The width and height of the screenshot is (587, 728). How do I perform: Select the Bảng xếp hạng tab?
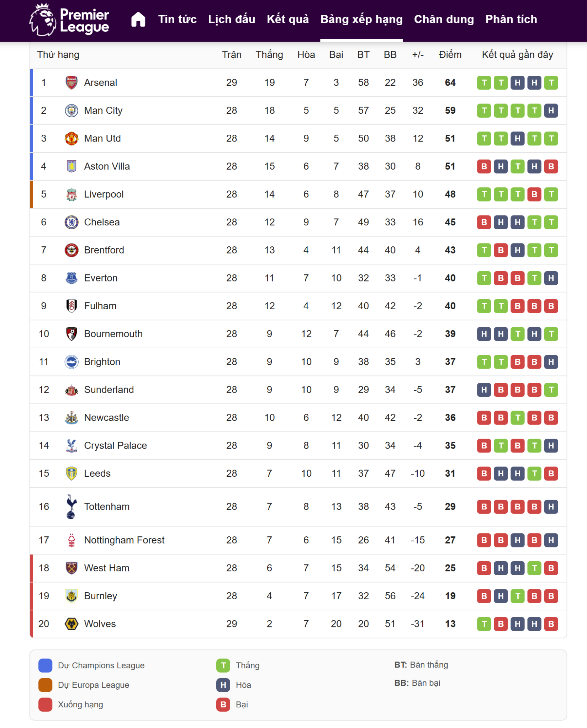[361, 19]
